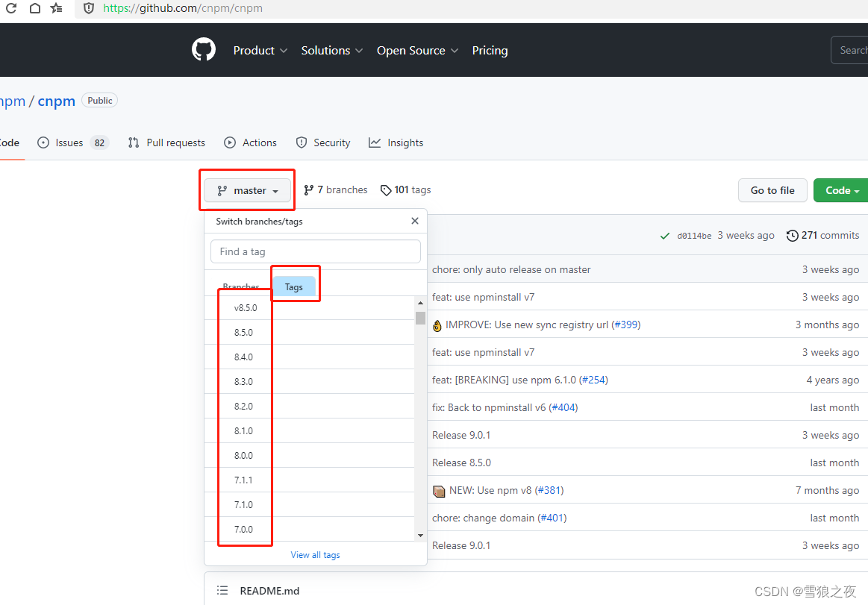Image resolution: width=868 pixels, height=605 pixels.
Task: Click '7 months ago' commit timestamp
Action: 827,490
